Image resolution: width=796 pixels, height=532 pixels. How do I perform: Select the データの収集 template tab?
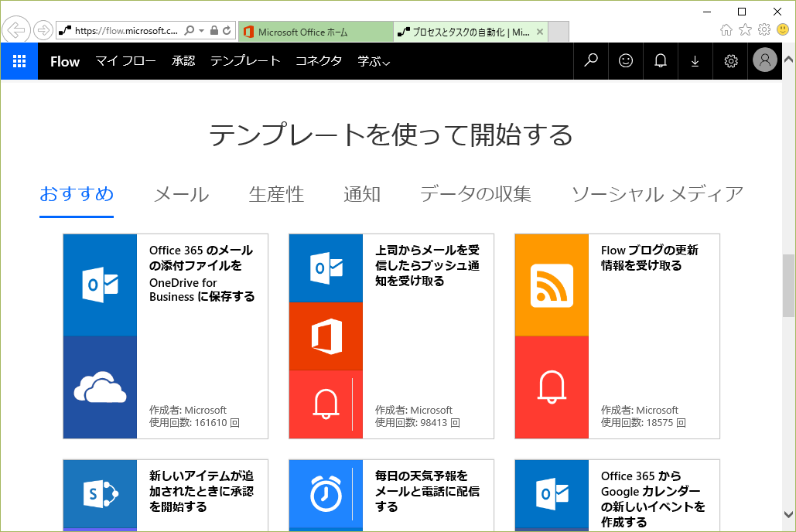point(476,194)
